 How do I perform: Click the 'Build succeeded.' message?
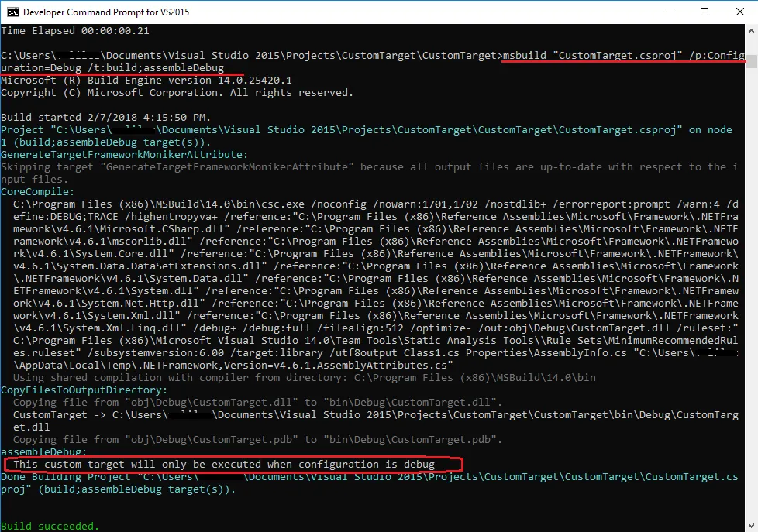pyautogui.click(x=50, y=527)
